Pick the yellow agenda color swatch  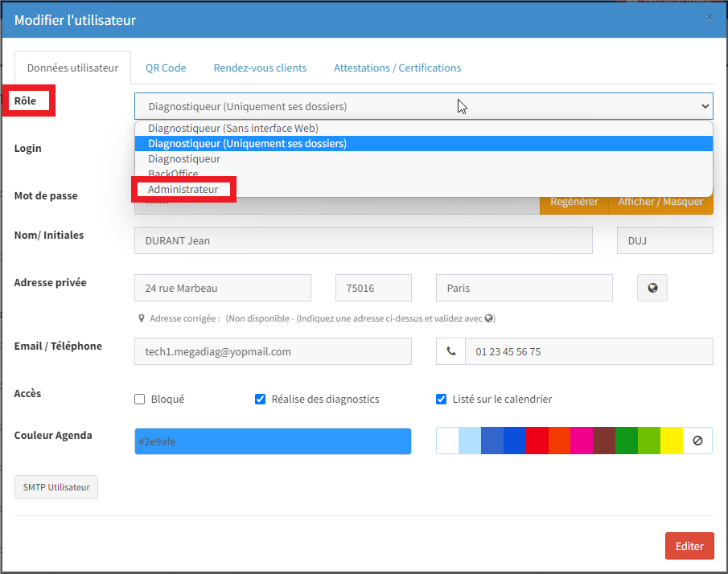click(x=672, y=441)
